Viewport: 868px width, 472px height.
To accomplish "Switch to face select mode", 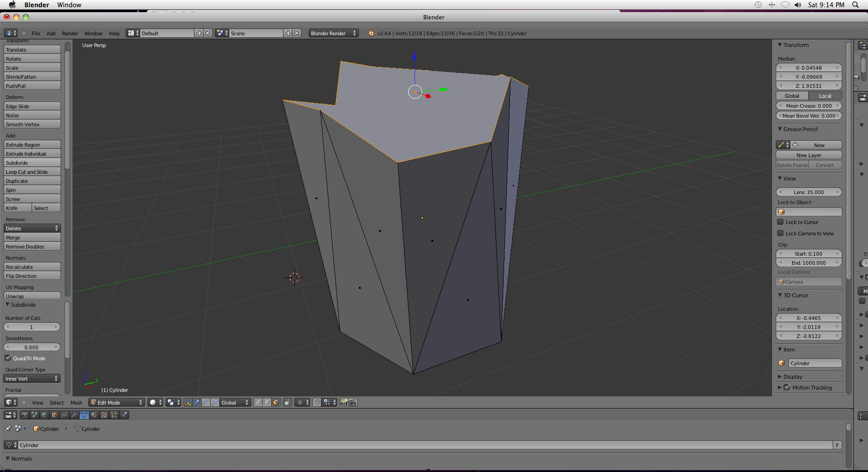I will click(276, 402).
